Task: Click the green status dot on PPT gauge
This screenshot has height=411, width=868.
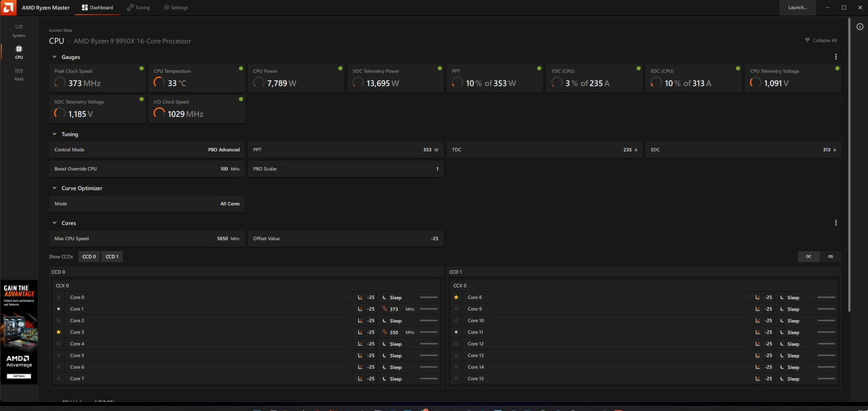Action: click(x=539, y=68)
